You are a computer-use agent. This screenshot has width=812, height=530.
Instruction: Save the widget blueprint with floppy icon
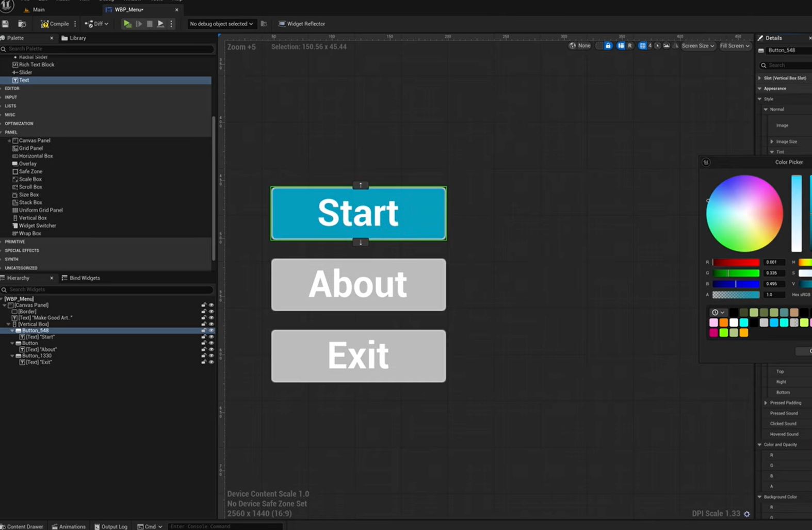[x=6, y=24]
